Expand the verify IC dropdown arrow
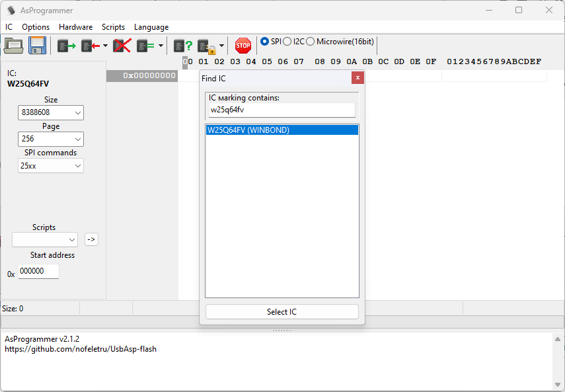Image resolution: width=565 pixels, height=392 pixels. click(161, 46)
